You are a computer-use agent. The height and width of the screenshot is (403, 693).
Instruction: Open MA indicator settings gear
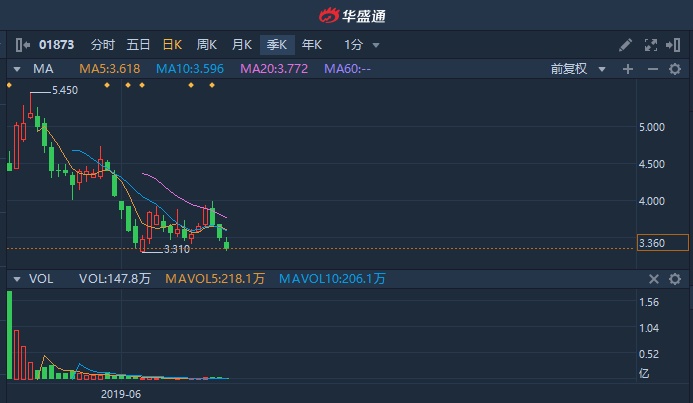pos(674,69)
